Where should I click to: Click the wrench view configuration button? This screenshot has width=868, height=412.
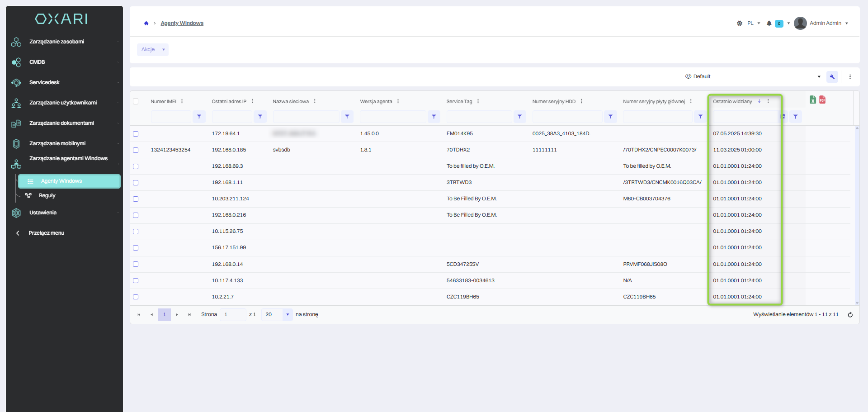(x=832, y=76)
